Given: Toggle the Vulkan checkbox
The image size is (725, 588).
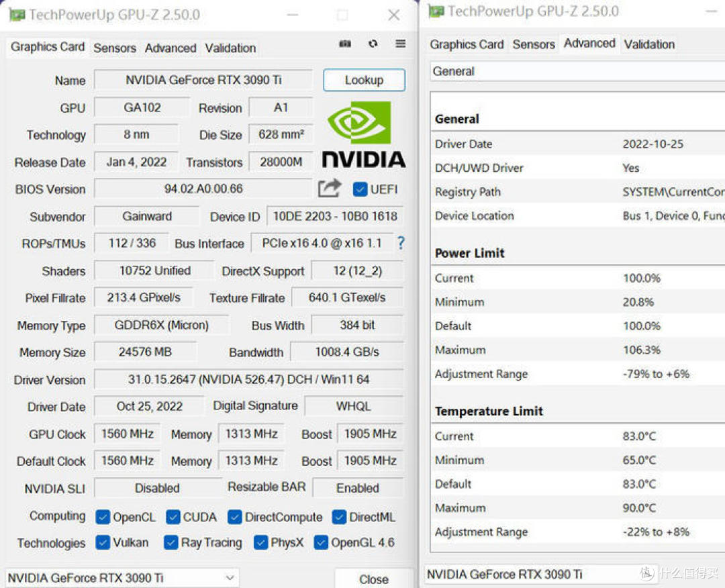Looking at the screenshot, I should pyautogui.click(x=103, y=542).
